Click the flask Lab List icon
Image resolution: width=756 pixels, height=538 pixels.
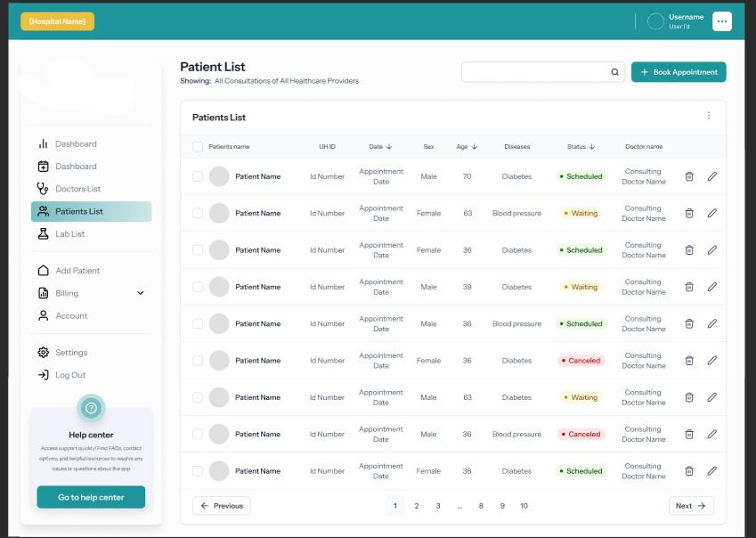[x=43, y=233]
